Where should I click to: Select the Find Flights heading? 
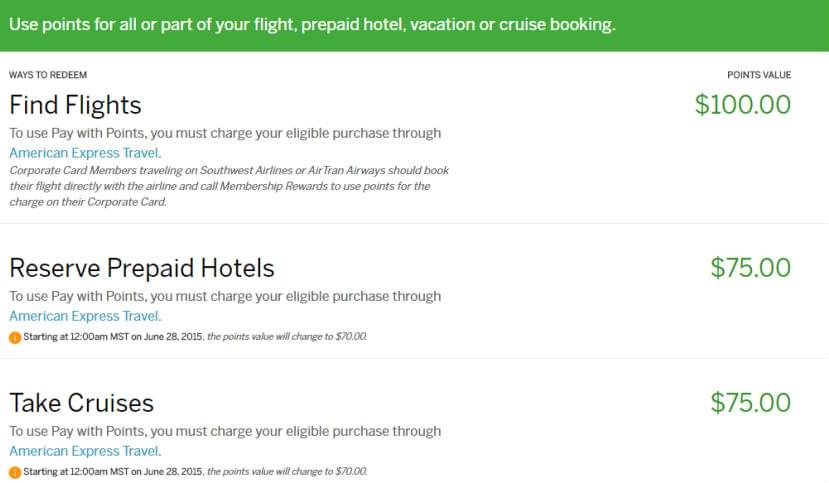[75, 105]
